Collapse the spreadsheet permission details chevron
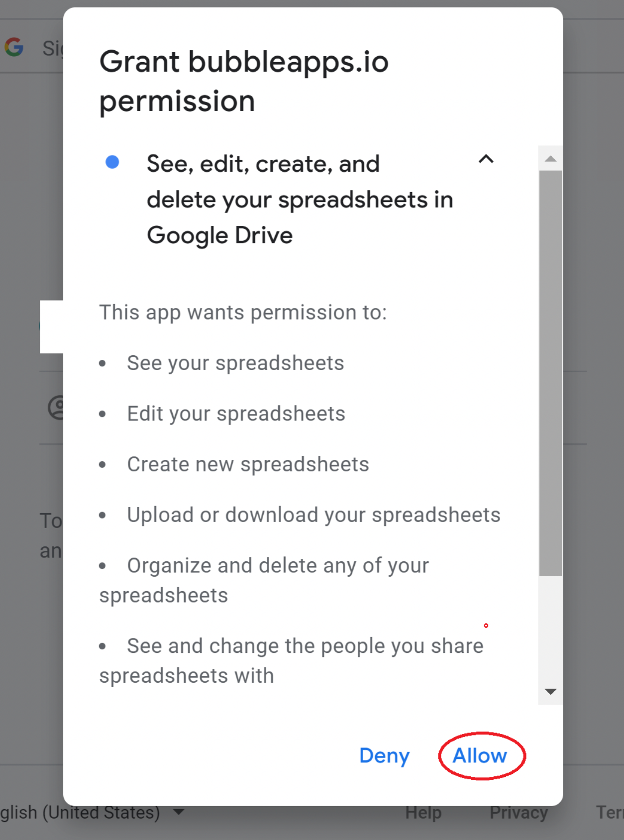This screenshot has height=840, width=624. (x=486, y=159)
